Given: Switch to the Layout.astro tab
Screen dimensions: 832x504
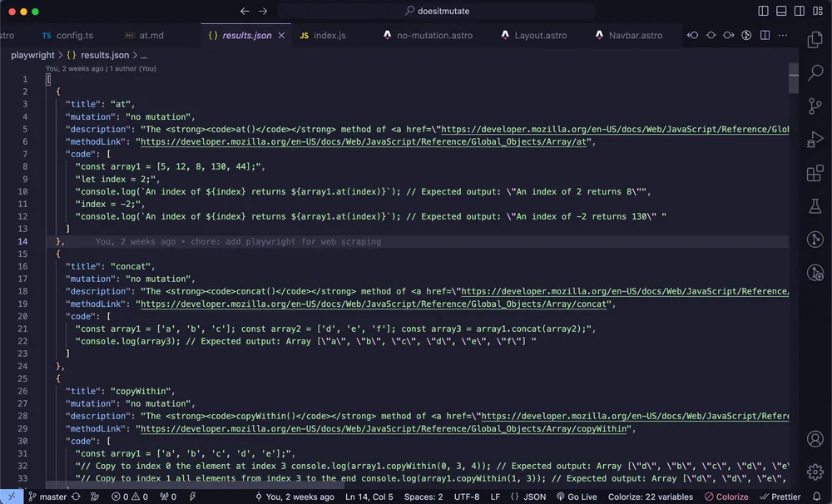Looking at the screenshot, I should point(534,36).
